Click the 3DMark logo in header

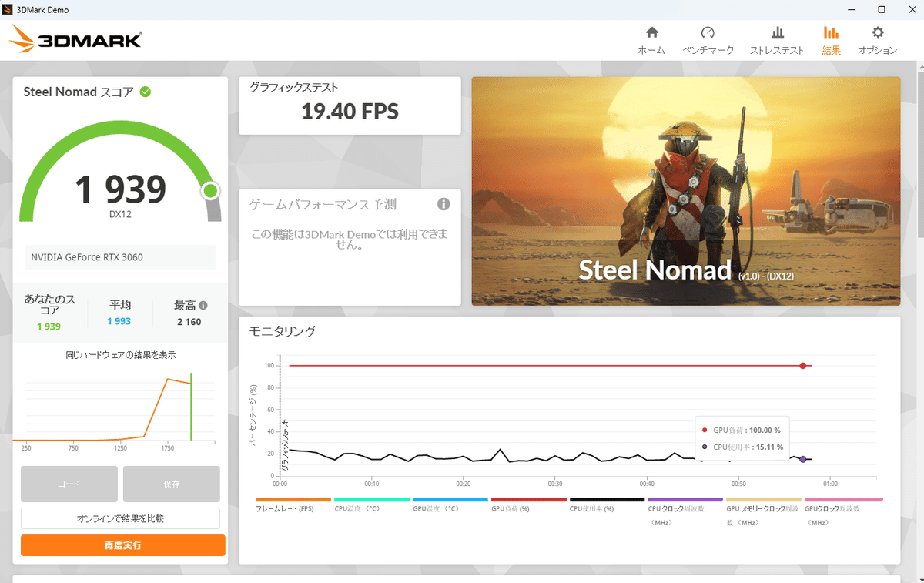[76, 39]
